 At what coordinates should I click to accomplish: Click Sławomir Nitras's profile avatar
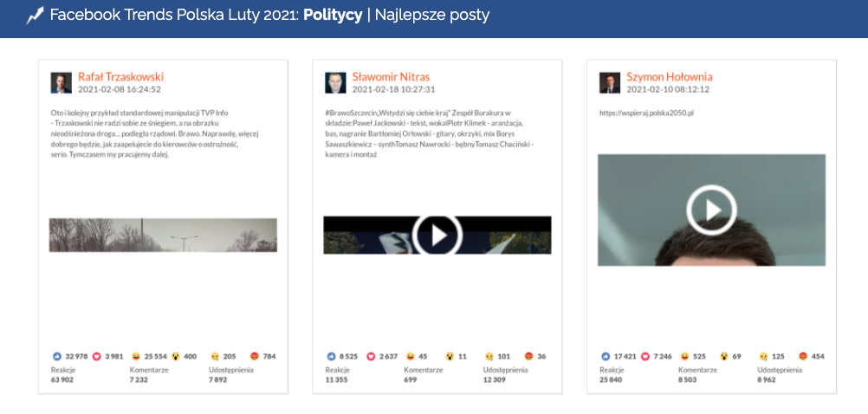click(335, 82)
